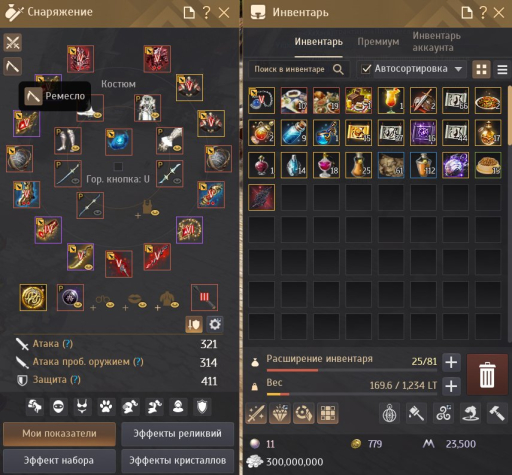This screenshot has height=475, width=512.
Task: Click the hammer repair icon
Action: pos(496,413)
